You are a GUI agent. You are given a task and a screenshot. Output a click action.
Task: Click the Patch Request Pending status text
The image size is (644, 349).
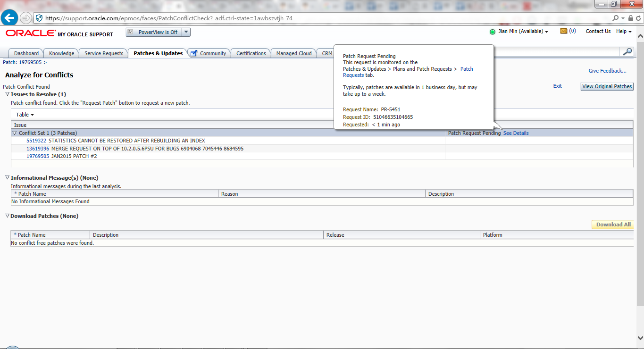click(x=474, y=133)
